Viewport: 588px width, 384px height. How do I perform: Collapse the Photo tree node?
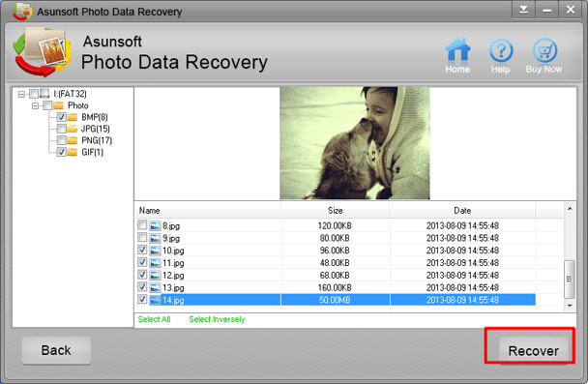35,105
